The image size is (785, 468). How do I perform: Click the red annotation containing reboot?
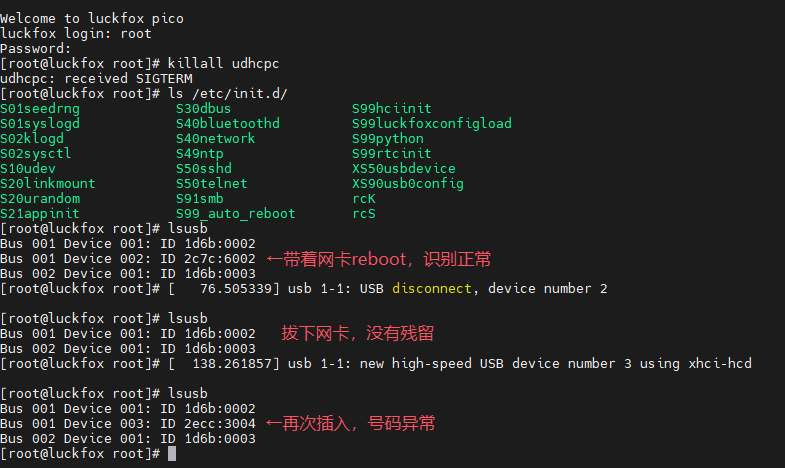coord(378,259)
